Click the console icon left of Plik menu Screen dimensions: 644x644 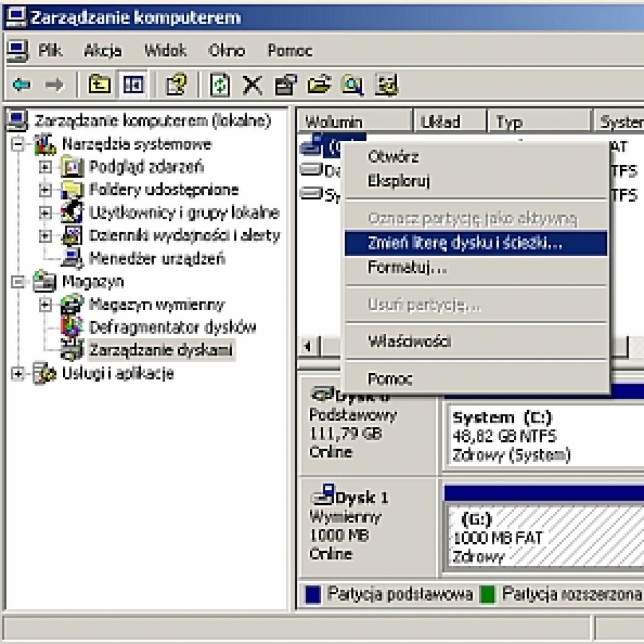point(17,51)
